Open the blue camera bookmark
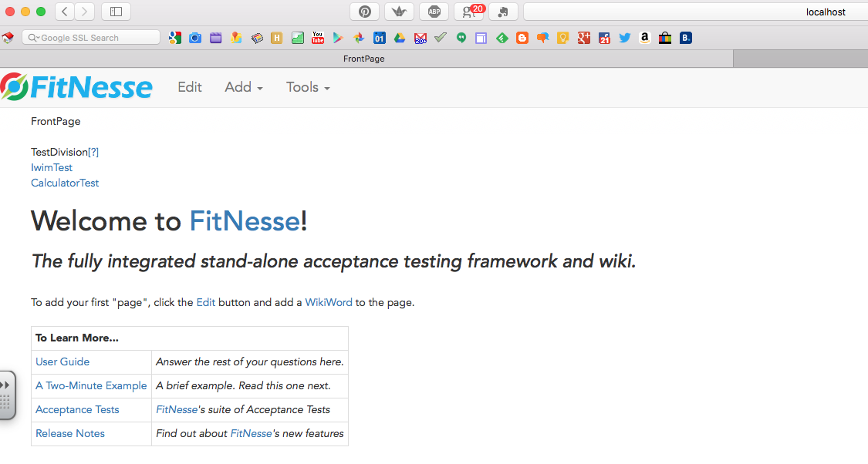868x464 pixels. point(195,38)
